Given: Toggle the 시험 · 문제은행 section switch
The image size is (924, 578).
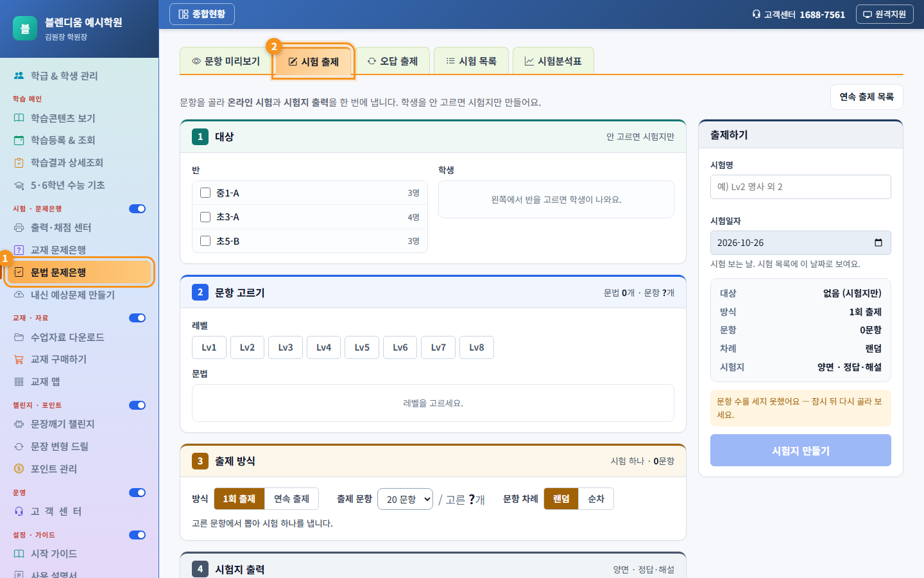Looking at the screenshot, I should 137,209.
